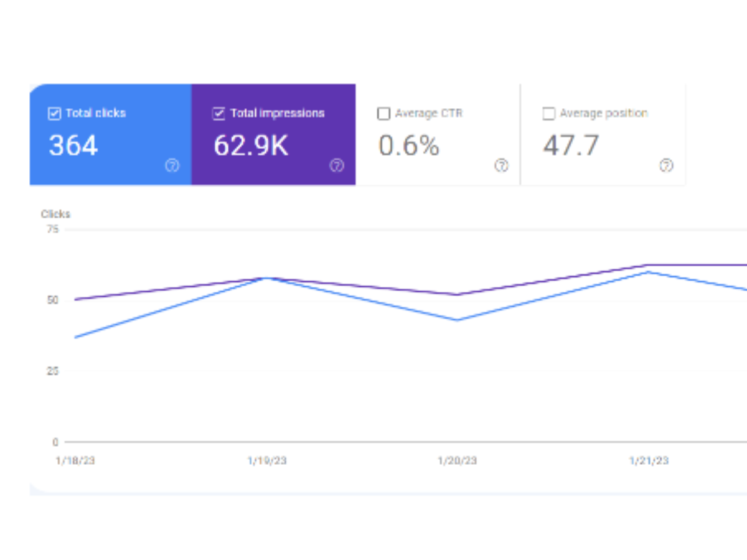This screenshot has height=560, width=747.
Task: Click blue clicks line peak at 1/21/23
Action: 649,272
